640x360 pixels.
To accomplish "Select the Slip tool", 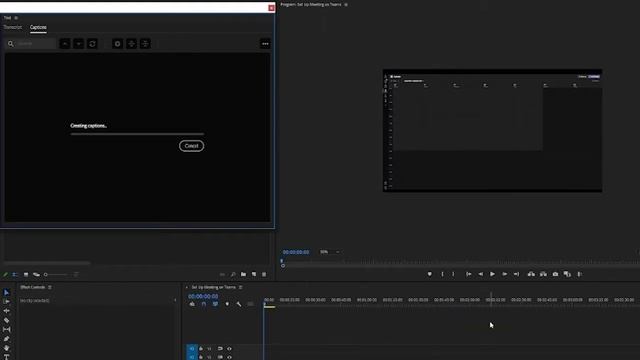I will 7,329.
